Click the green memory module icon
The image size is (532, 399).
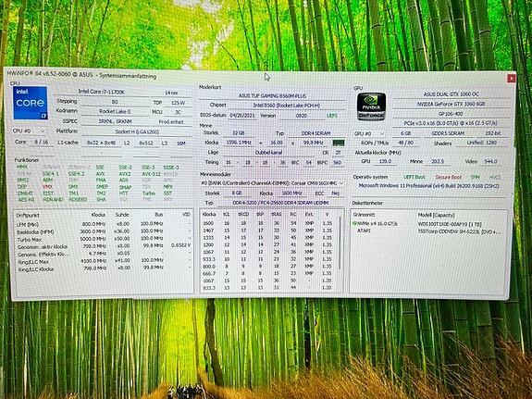pos(339,143)
